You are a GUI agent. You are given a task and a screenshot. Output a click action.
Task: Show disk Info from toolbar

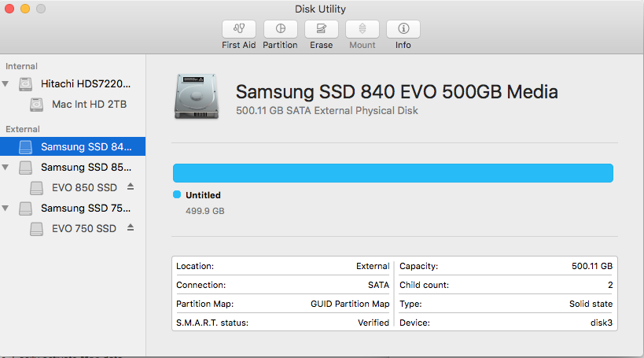pos(403,29)
